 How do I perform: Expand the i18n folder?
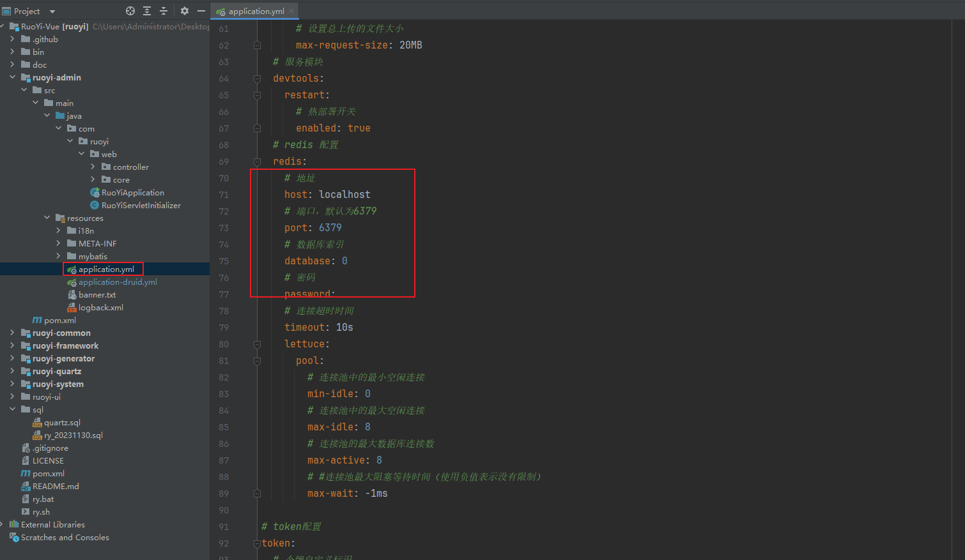[x=58, y=231]
